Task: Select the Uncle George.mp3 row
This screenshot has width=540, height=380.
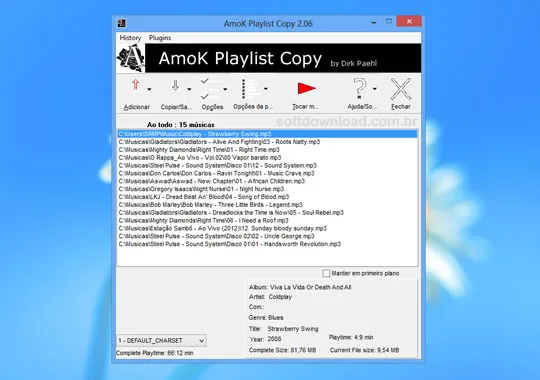Action: (x=267, y=236)
